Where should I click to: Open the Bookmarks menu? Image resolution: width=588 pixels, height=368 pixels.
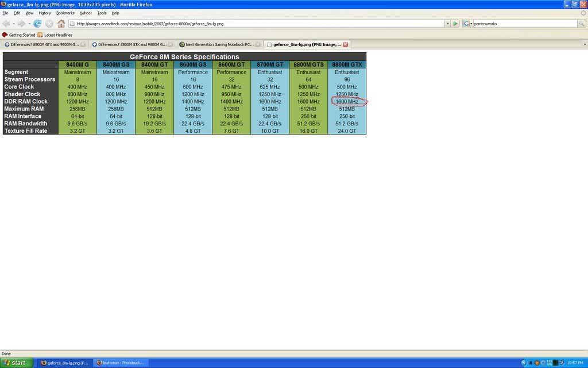click(65, 13)
